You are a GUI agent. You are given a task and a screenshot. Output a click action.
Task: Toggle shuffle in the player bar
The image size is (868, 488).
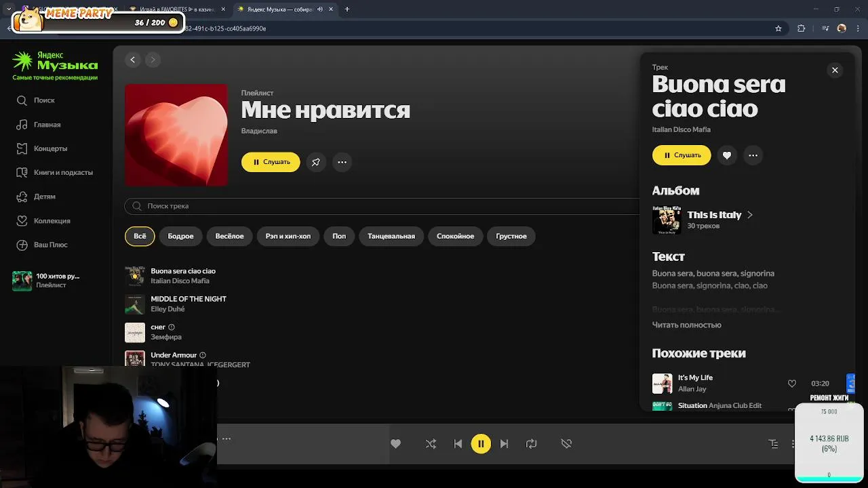coord(431,444)
